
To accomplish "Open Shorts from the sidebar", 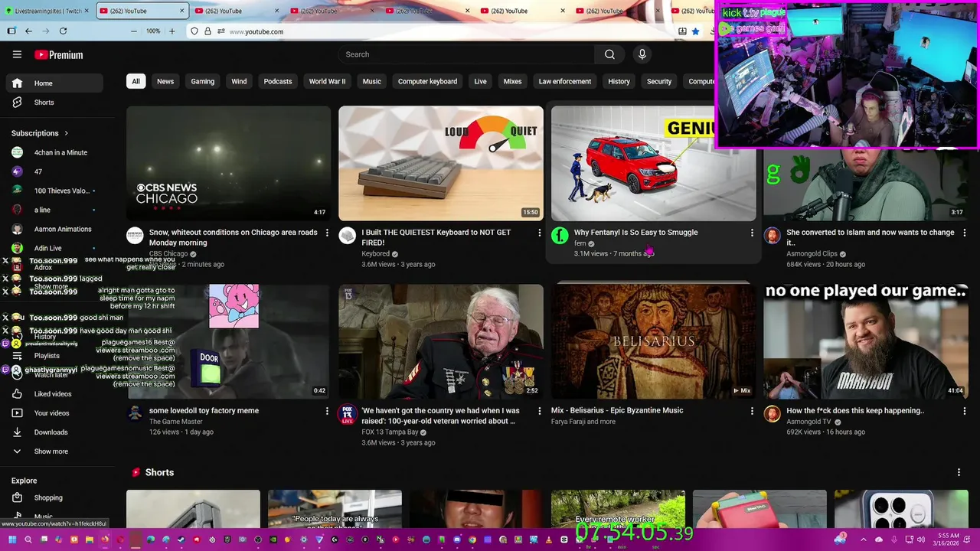I will coord(54,103).
